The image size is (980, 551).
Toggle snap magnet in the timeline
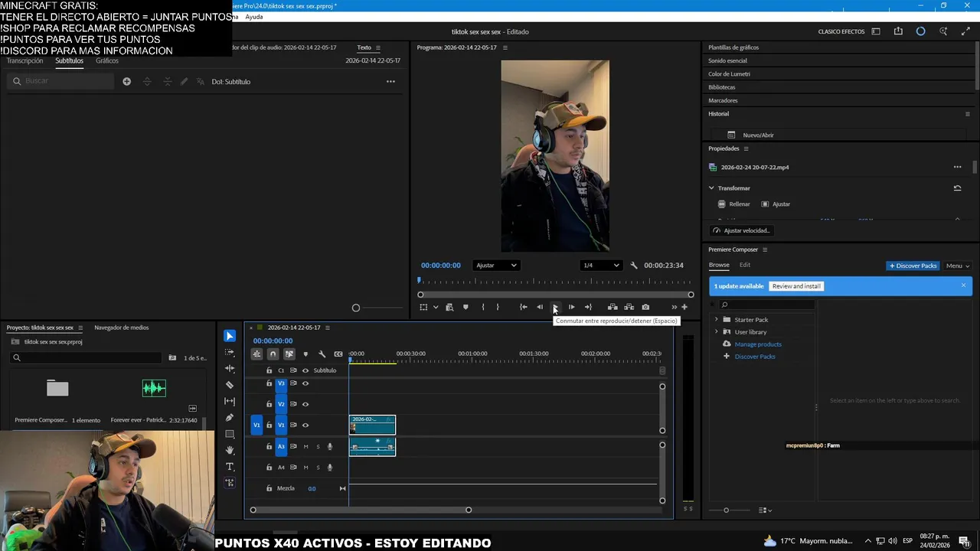(273, 354)
